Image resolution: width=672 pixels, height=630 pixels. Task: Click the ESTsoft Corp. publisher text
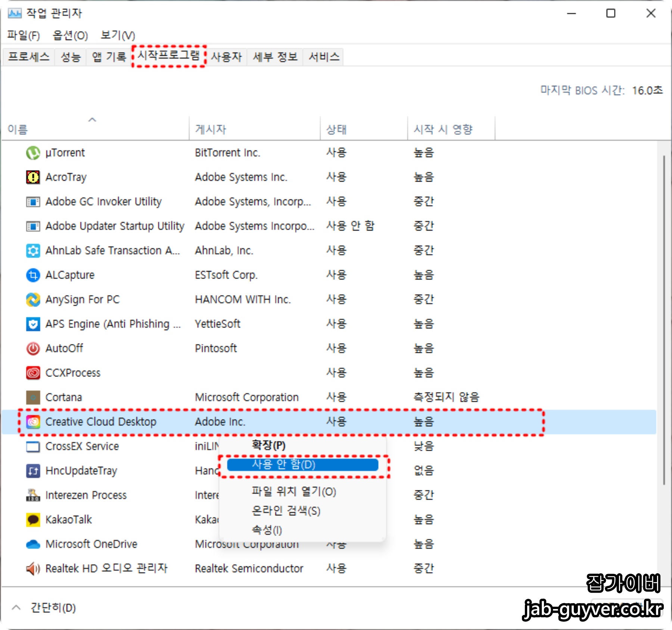(226, 275)
